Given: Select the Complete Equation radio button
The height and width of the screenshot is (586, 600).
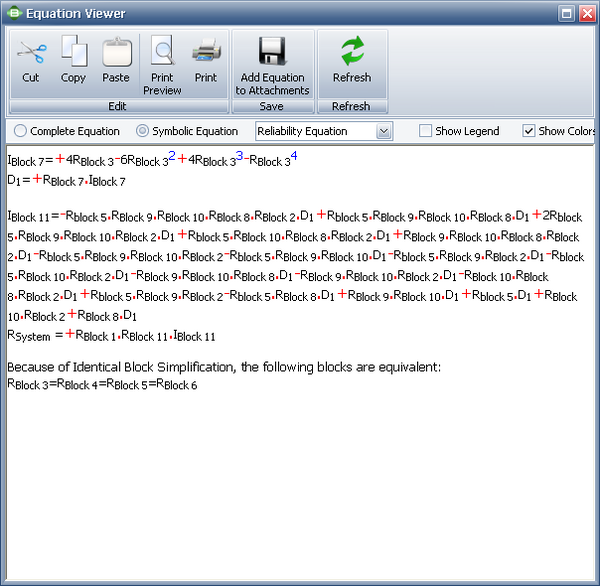Looking at the screenshot, I should coord(21,131).
